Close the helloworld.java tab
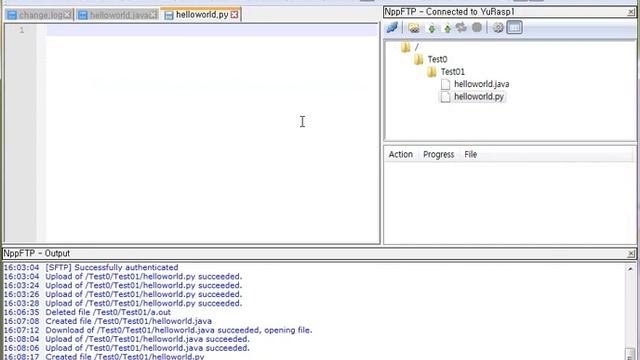Viewport: 640px width, 360px height. (153, 15)
